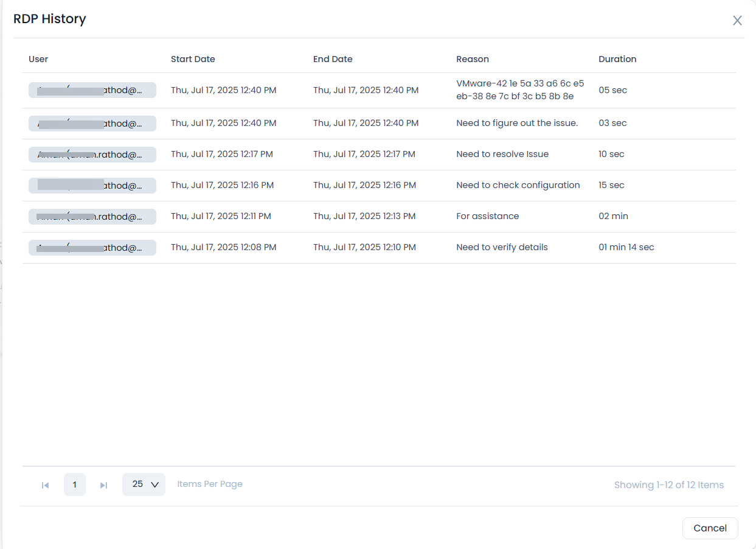The image size is (756, 549).
Task: Click the Reason column header
Action: (473, 59)
